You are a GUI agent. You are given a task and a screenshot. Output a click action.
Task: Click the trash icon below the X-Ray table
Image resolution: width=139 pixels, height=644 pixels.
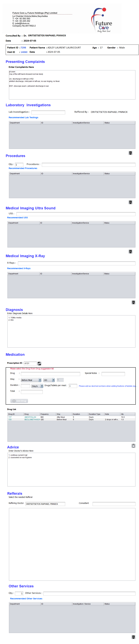133,302
